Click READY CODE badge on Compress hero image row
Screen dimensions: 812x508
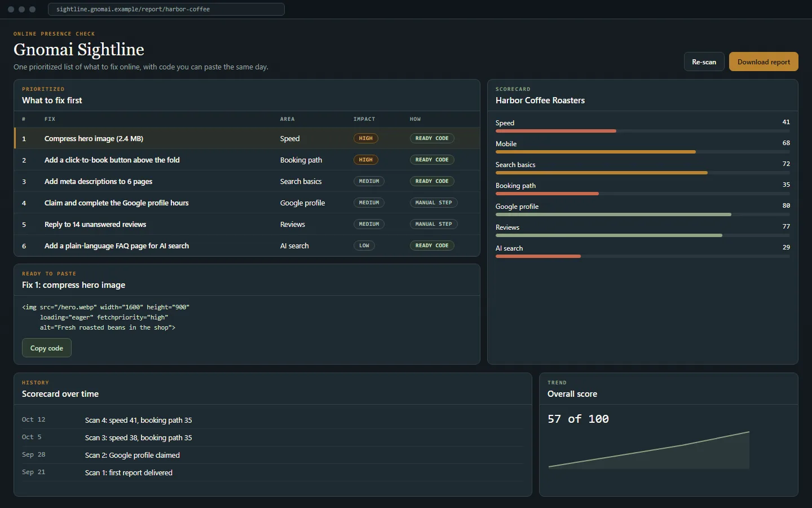(x=432, y=138)
